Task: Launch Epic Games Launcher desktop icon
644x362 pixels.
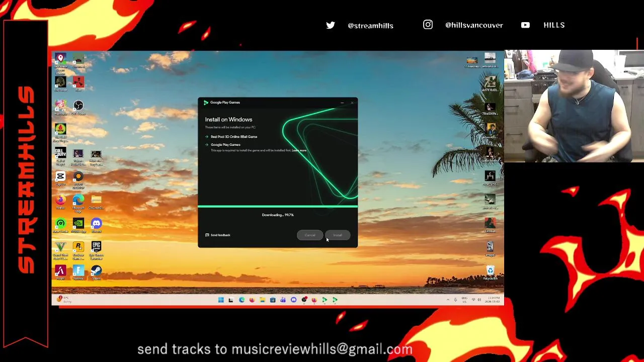Action: (96, 250)
